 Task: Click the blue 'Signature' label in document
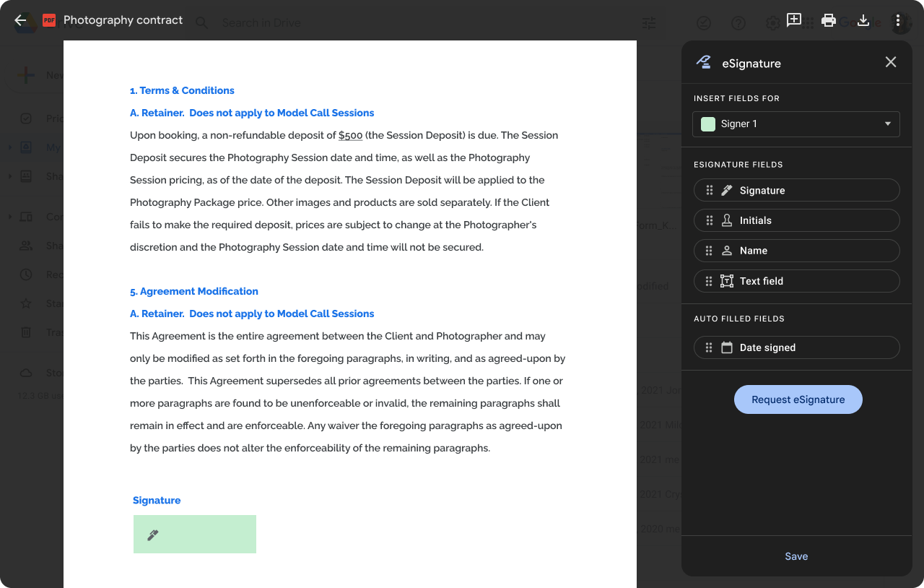[x=157, y=501]
